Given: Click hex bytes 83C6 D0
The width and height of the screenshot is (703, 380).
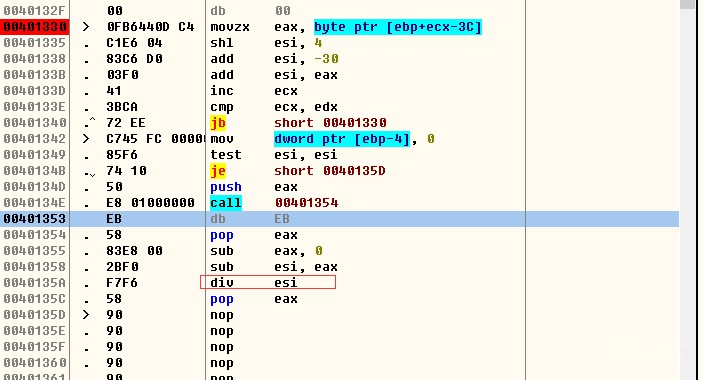Looking at the screenshot, I should [134, 59].
